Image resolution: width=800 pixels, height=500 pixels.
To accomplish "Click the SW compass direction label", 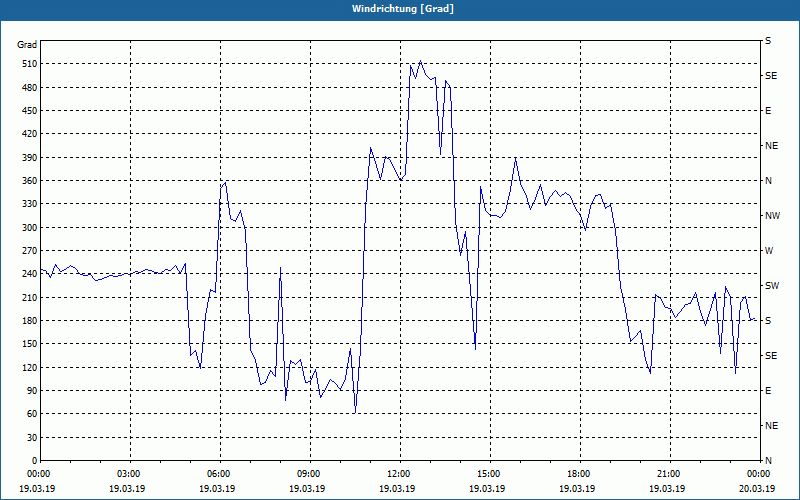I will 772,286.
